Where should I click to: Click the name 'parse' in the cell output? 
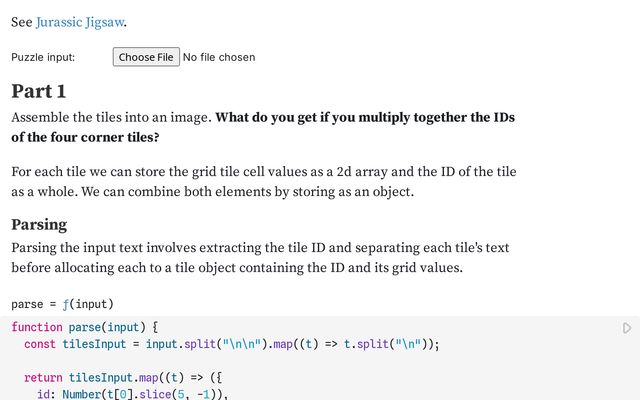coord(28,304)
